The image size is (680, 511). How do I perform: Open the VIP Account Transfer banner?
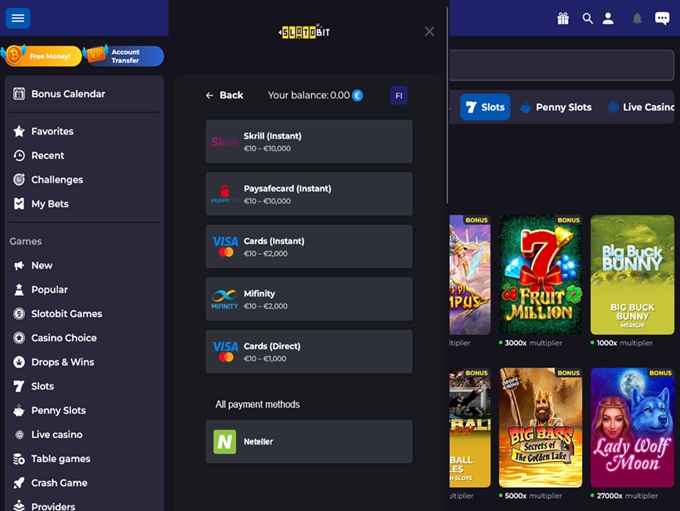(124, 56)
